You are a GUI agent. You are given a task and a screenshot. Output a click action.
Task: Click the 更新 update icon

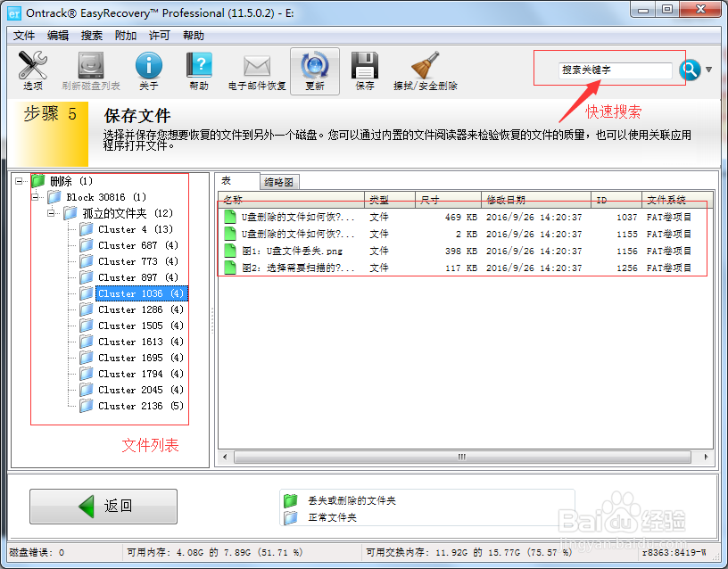[x=315, y=70]
